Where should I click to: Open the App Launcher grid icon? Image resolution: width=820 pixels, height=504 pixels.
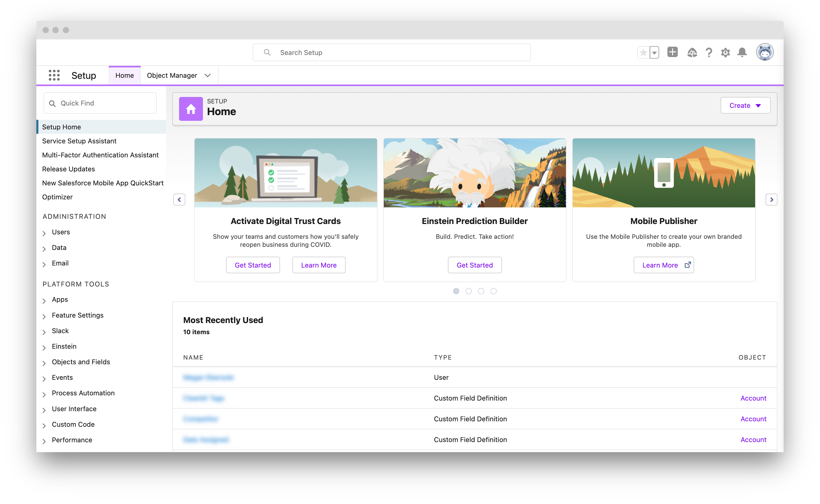pyautogui.click(x=54, y=75)
